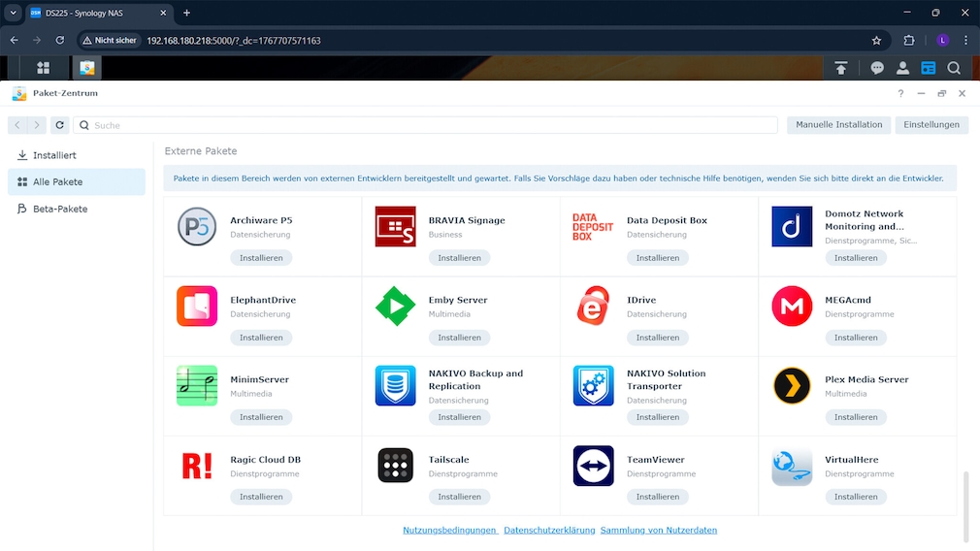
Task: Click into the Suche search field
Action: click(x=427, y=125)
